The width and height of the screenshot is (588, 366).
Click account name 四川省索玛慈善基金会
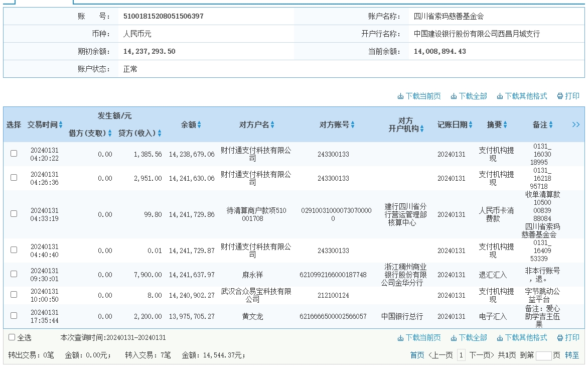pos(449,16)
